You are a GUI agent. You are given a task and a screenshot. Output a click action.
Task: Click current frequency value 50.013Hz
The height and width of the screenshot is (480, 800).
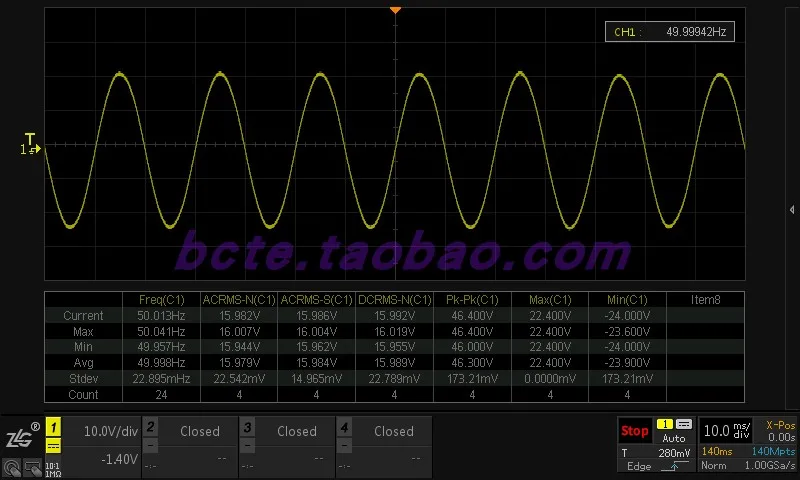click(x=161, y=316)
